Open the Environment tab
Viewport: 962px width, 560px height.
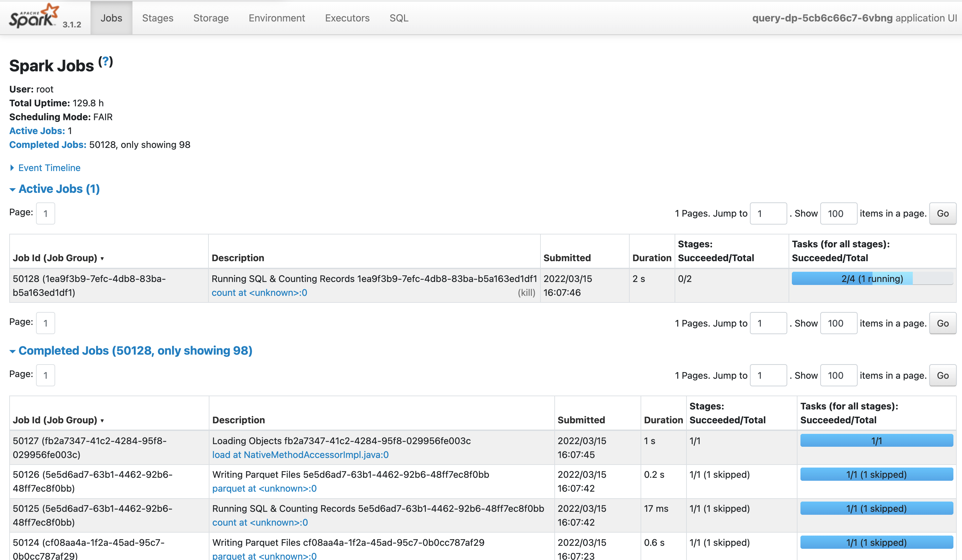[277, 18]
